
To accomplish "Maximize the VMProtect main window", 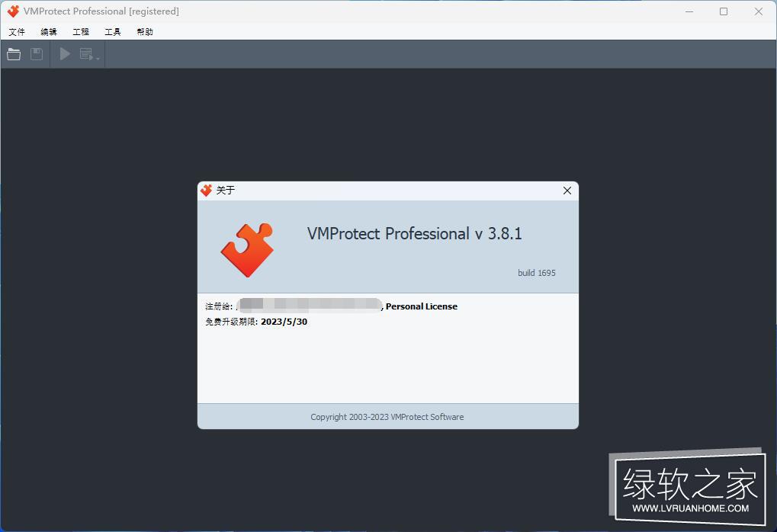I will [723, 11].
